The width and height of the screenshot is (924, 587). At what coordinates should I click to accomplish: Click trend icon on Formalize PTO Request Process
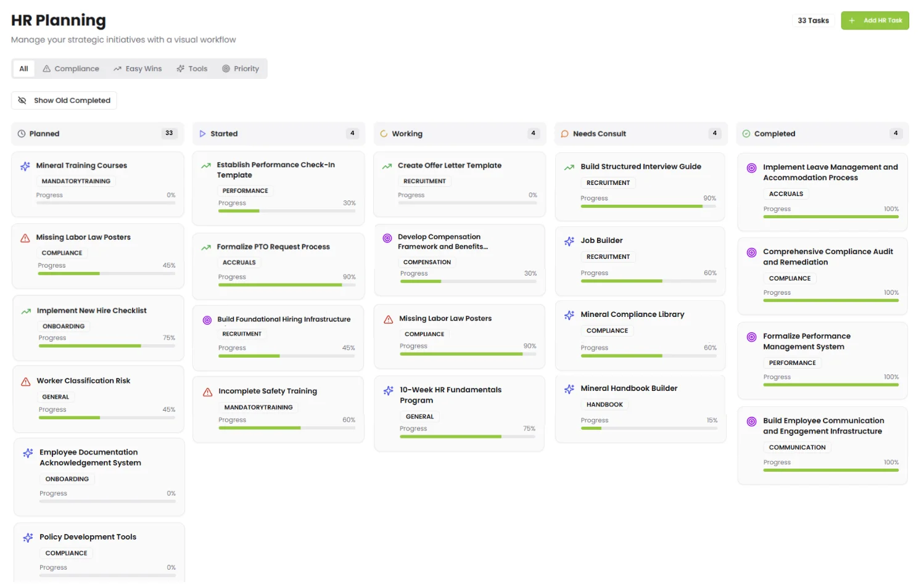[x=206, y=247]
